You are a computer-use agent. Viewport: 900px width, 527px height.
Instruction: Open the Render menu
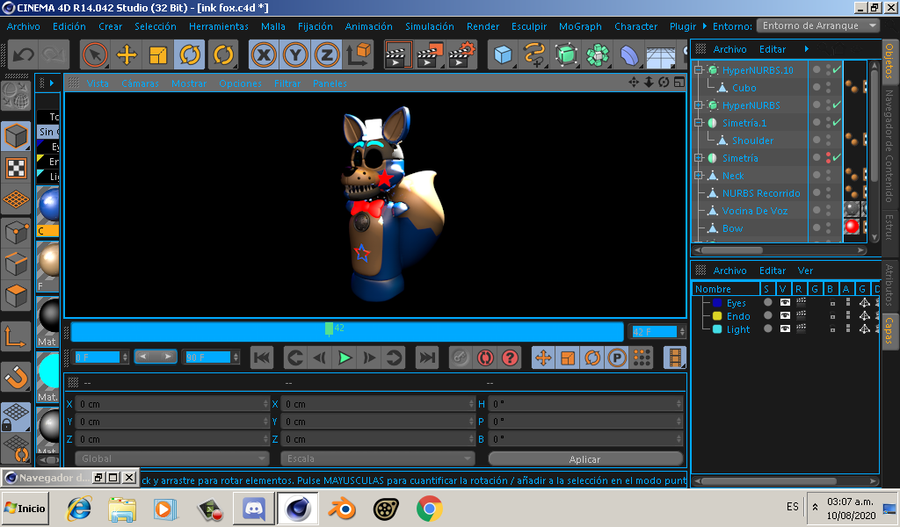click(482, 26)
